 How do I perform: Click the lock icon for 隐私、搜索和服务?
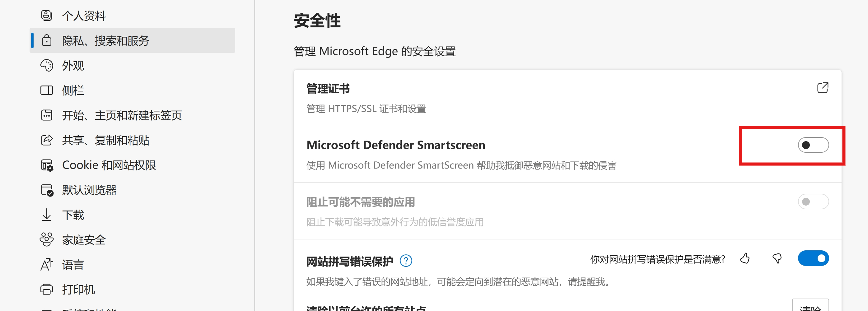[46, 40]
